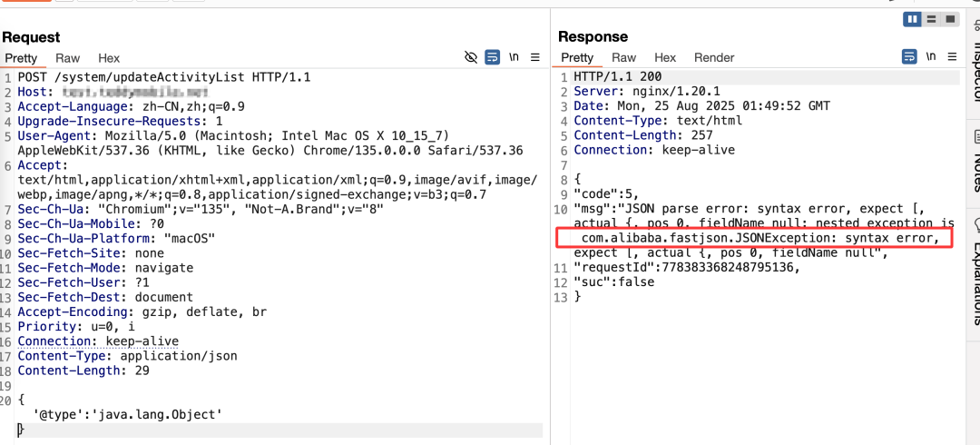Open the Request pane hamburger menu
Image resolution: width=980 pixels, height=445 pixels.
coord(535,57)
